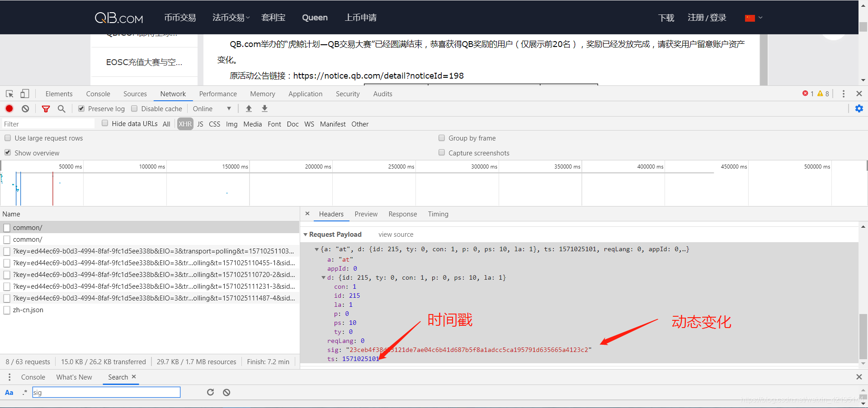This screenshot has height=408, width=868.
Task: Toggle the red filter funnel icon
Action: tap(46, 109)
